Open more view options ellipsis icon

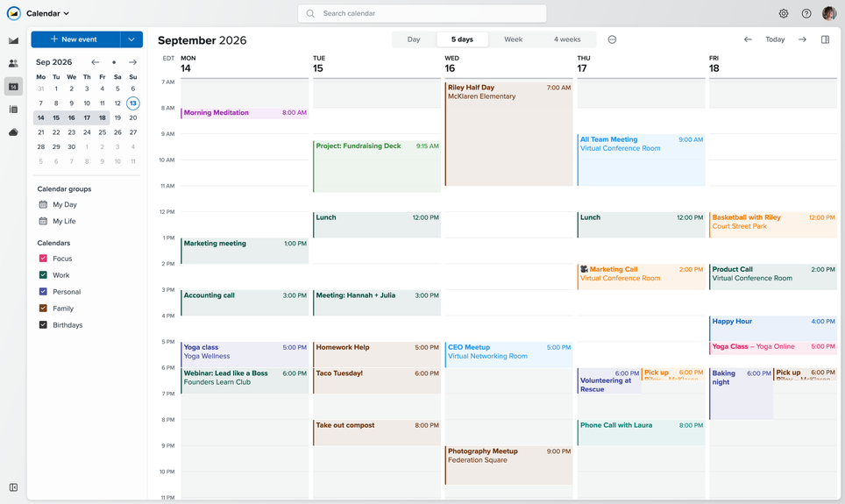pyautogui.click(x=612, y=39)
